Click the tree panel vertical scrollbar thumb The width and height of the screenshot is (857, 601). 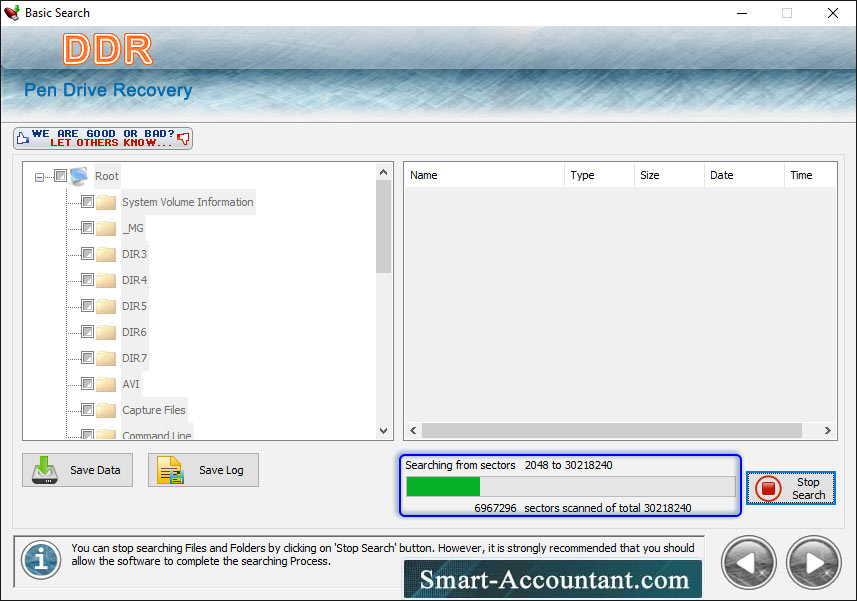tap(384, 227)
